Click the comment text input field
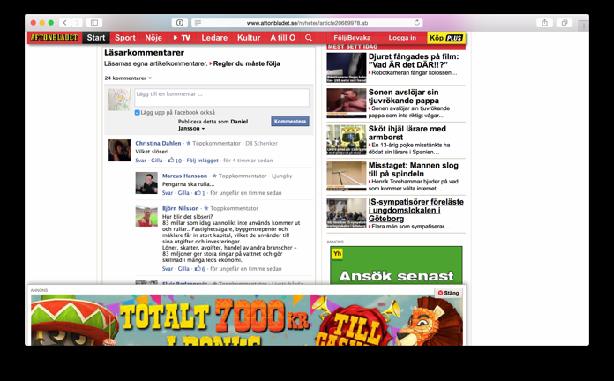The image size is (614, 381). tap(222, 98)
